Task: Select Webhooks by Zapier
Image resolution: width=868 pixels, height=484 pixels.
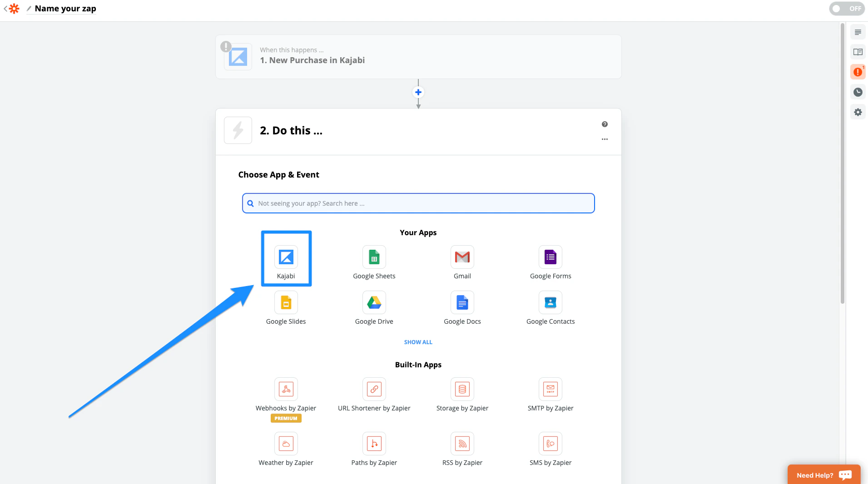Action: click(286, 389)
